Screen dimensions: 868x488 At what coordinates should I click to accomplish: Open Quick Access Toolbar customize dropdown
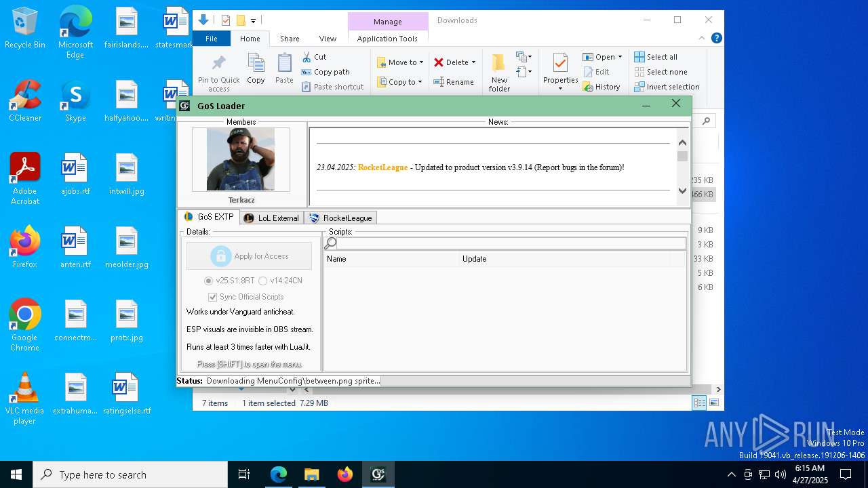pos(253,21)
